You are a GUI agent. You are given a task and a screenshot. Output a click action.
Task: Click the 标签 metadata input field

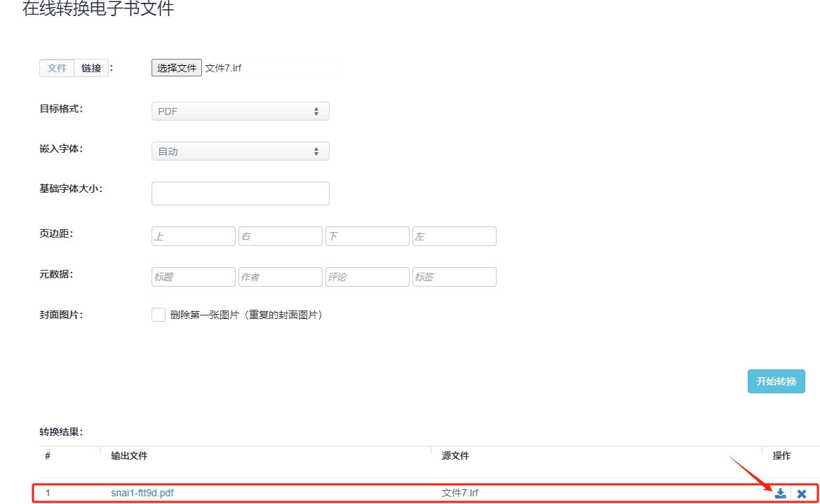coord(455,277)
